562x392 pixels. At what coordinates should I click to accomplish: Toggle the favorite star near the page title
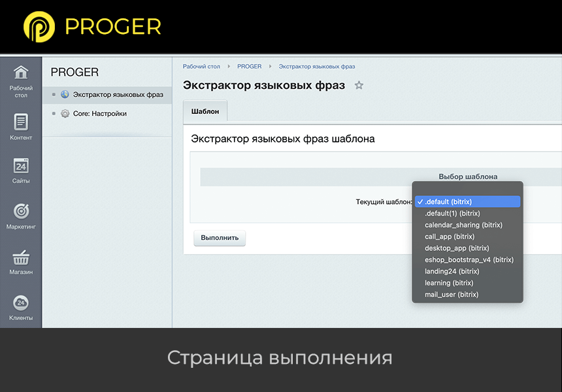click(359, 85)
